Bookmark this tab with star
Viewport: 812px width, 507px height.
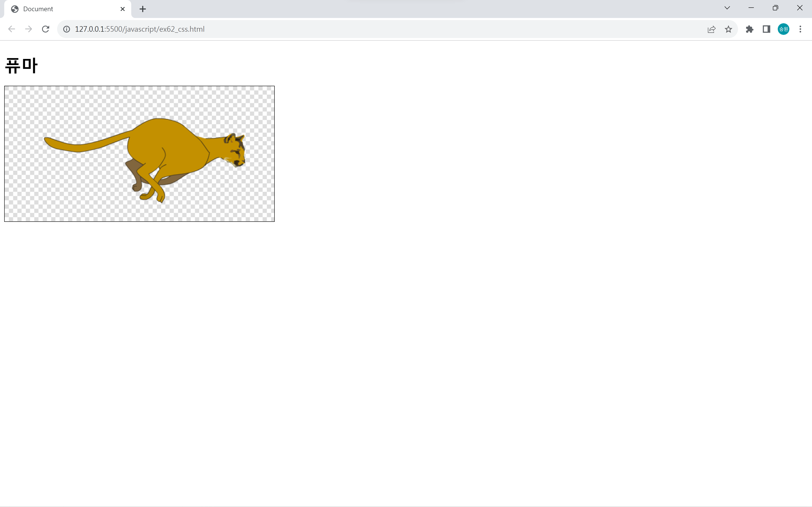(728, 29)
